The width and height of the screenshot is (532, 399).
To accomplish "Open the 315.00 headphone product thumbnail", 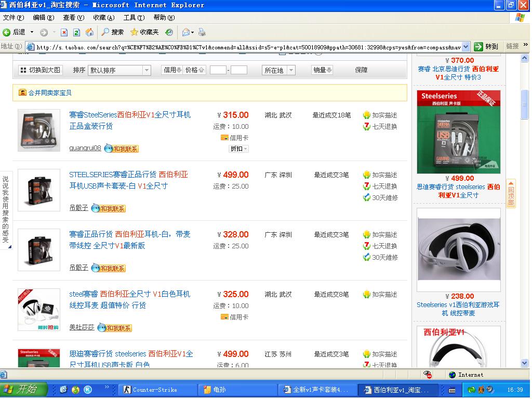I will (39, 130).
